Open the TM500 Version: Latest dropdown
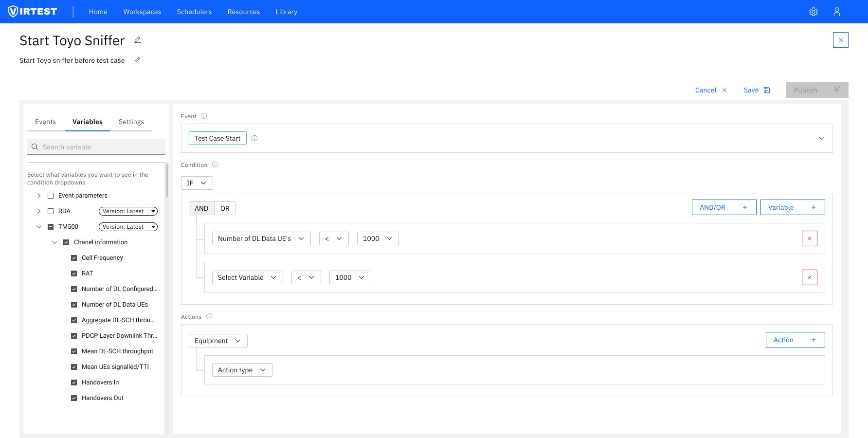This screenshot has height=438, width=868. click(x=128, y=227)
